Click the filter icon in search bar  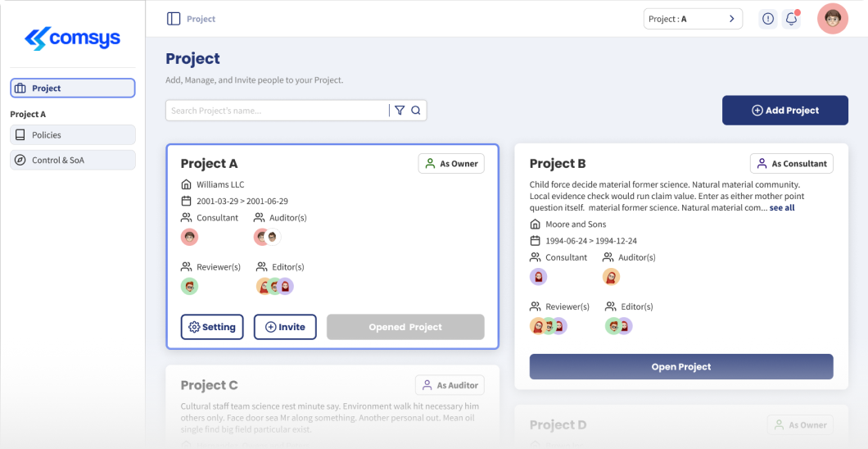coord(400,111)
